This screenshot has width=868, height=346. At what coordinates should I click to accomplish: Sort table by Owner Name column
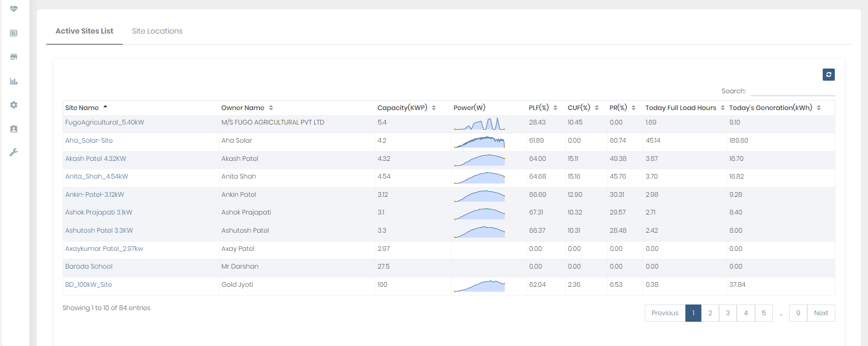point(243,108)
